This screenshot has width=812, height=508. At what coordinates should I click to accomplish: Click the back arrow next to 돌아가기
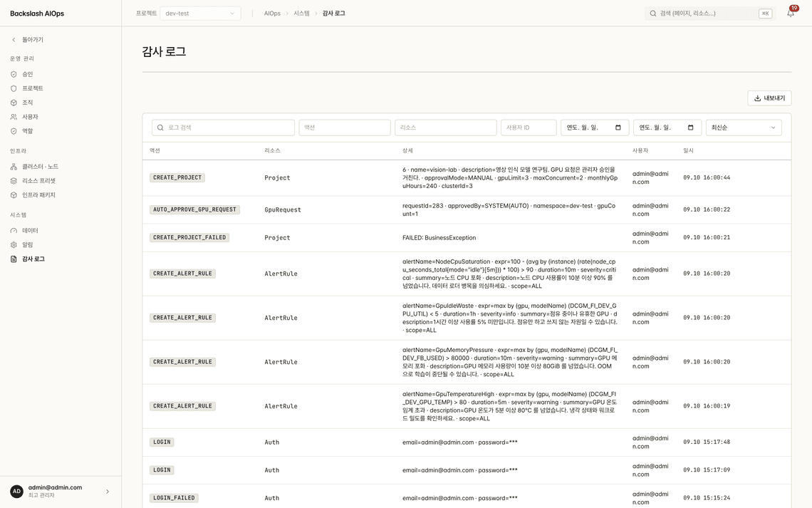click(x=14, y=40)
